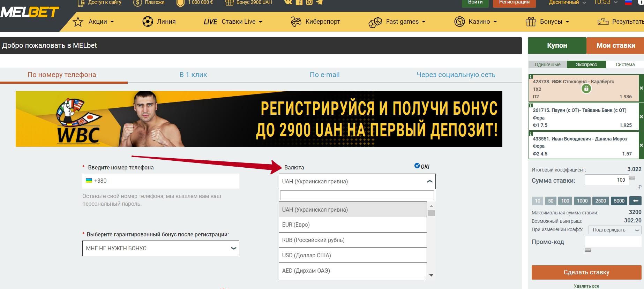Collapse the Валюта currency combo box
Image resolution: width=644 pixels, height=289 pixels.
point(357,181)
